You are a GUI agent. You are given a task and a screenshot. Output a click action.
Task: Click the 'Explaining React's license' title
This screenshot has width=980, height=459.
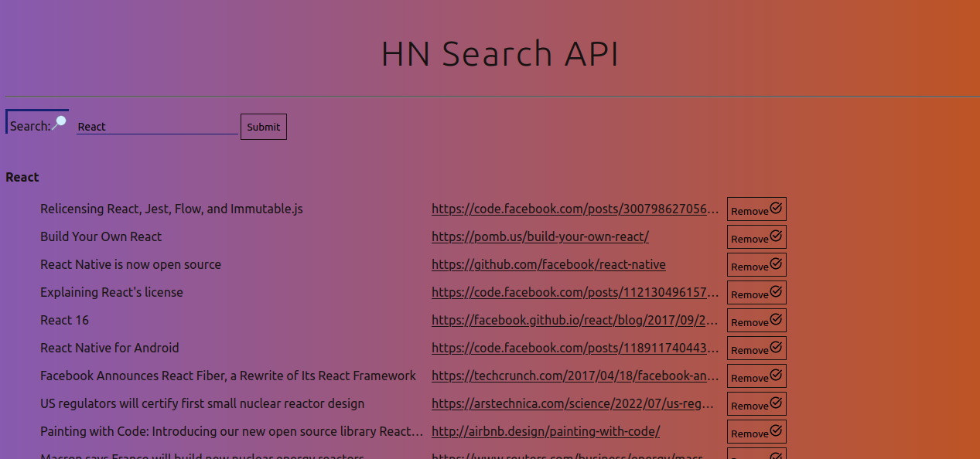(x=111, y=292)
